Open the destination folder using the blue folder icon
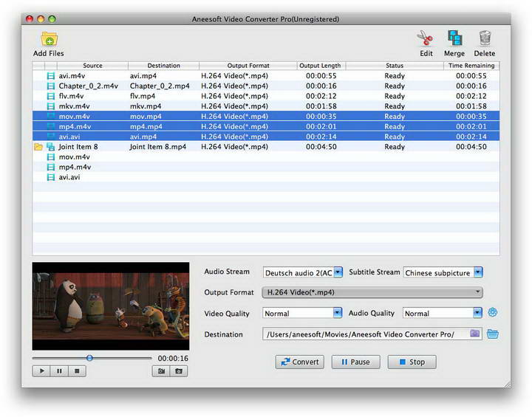Image resolution: width=532 pixels, height=417 pixels. (493, 334)
